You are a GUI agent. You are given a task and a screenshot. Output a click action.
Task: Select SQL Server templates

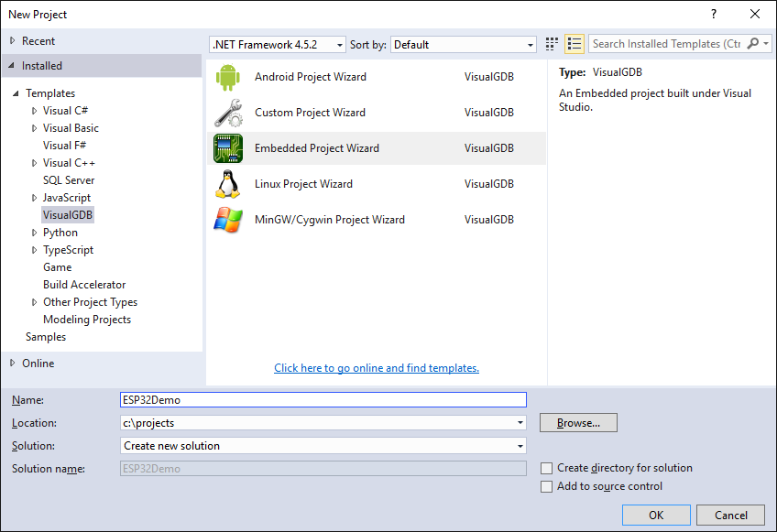69,180
